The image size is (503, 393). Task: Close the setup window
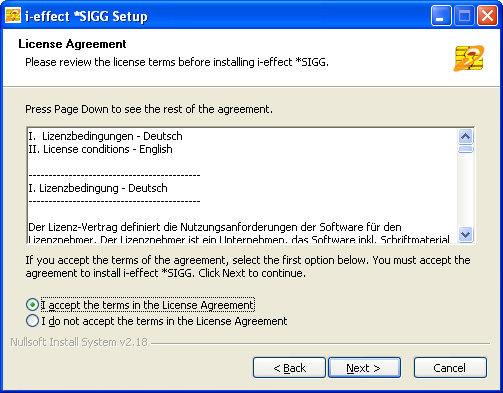point(487,16)
